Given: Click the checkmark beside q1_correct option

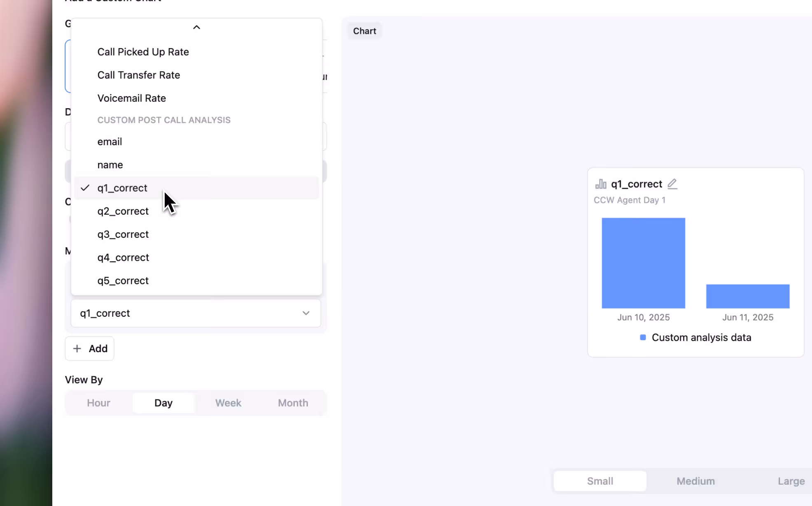Looking at the screenshot, I should 85,188.
